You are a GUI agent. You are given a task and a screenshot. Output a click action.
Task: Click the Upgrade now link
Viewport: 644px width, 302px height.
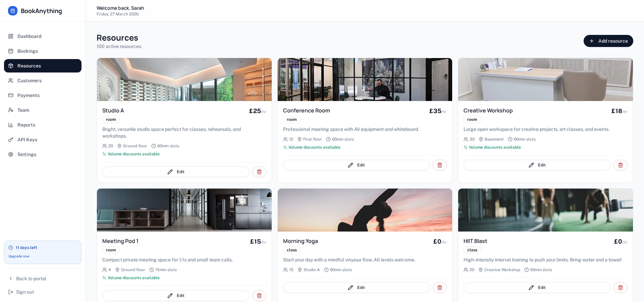pyautogui.click(x=19, y=256)
